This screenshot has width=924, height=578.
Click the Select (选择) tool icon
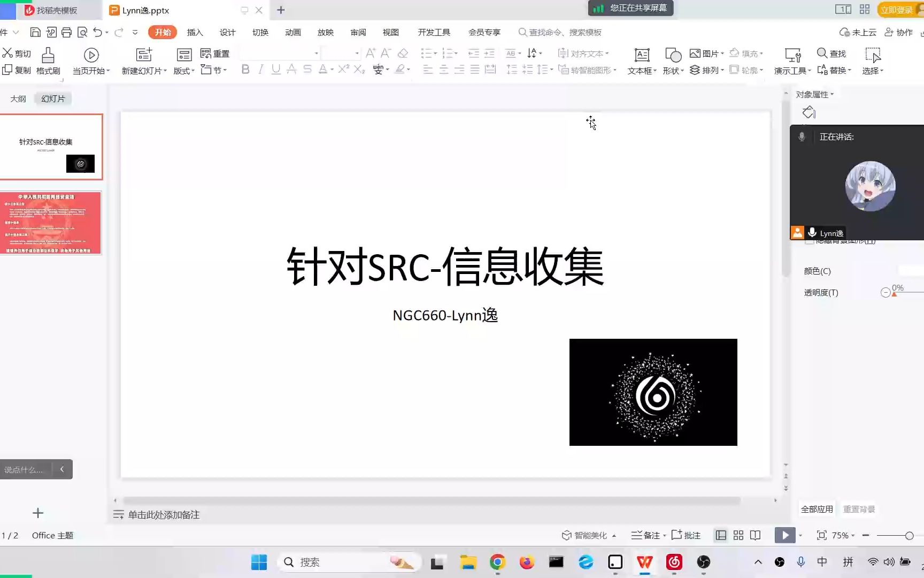pos(873,55)
